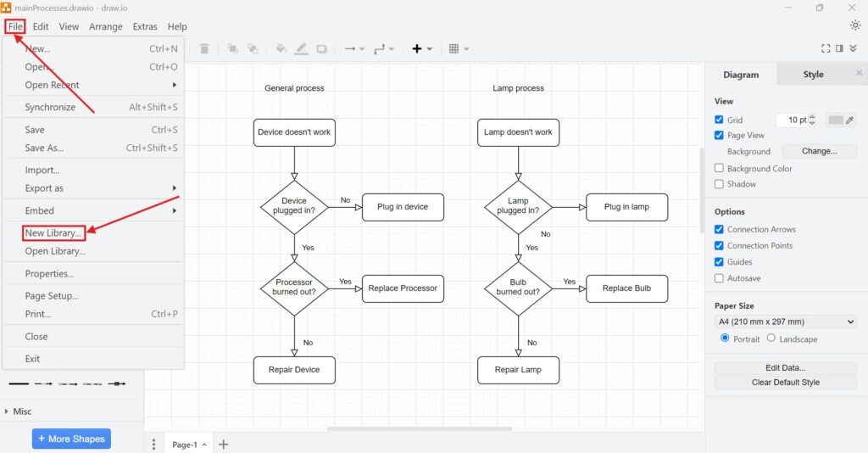Open the Paper Size A4 dropdown
Screen dimensions: 868x453
786,322
